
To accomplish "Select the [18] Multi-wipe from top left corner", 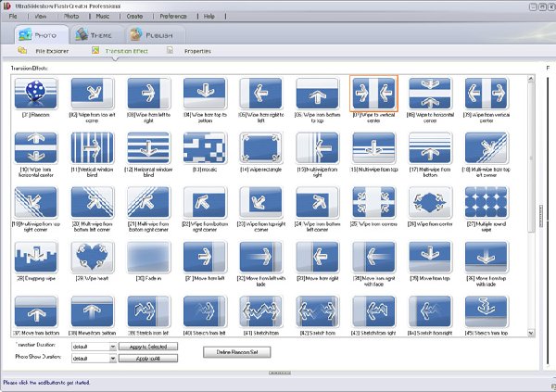I will 486,148.
